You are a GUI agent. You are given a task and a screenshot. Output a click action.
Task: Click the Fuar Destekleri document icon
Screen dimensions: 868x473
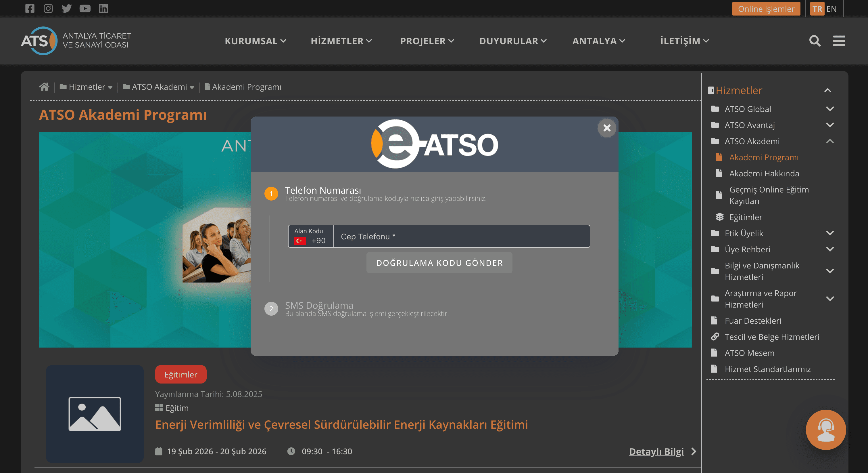pyautogui.click(x=714, y=321)
